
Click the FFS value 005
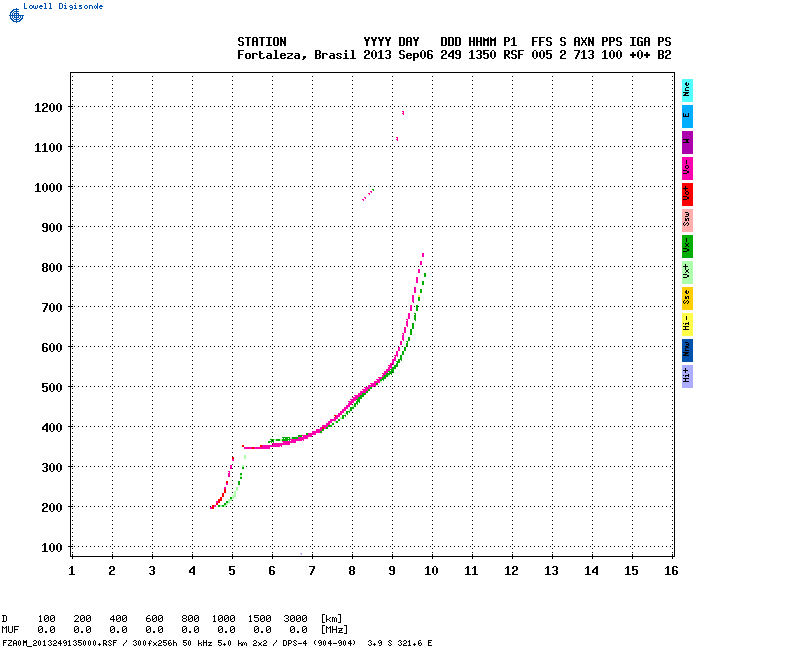click(541, 55)
